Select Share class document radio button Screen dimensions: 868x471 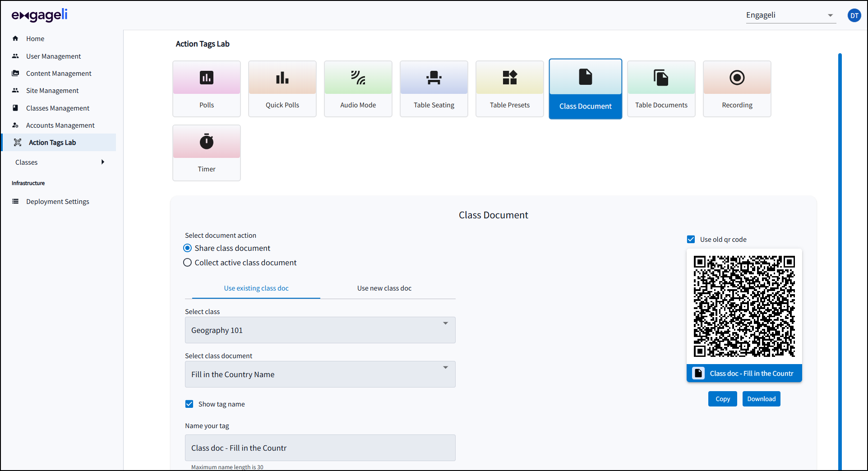tap(188, 248)
